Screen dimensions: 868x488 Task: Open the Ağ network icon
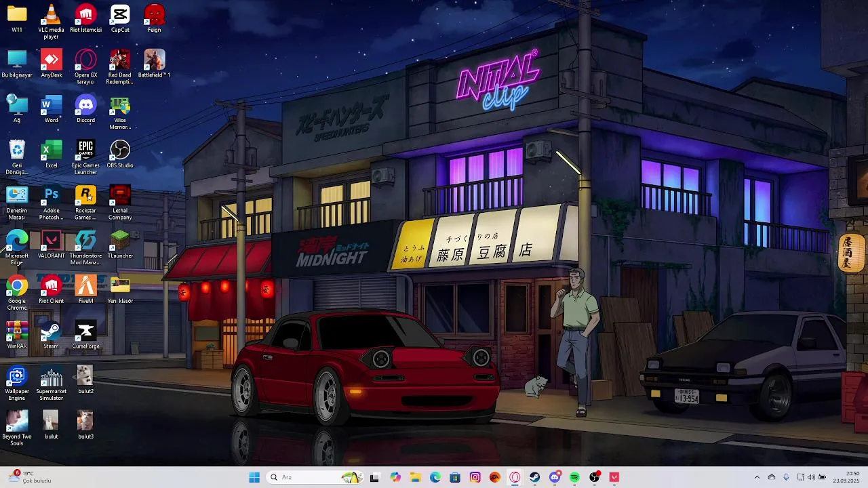pos(17,108)
